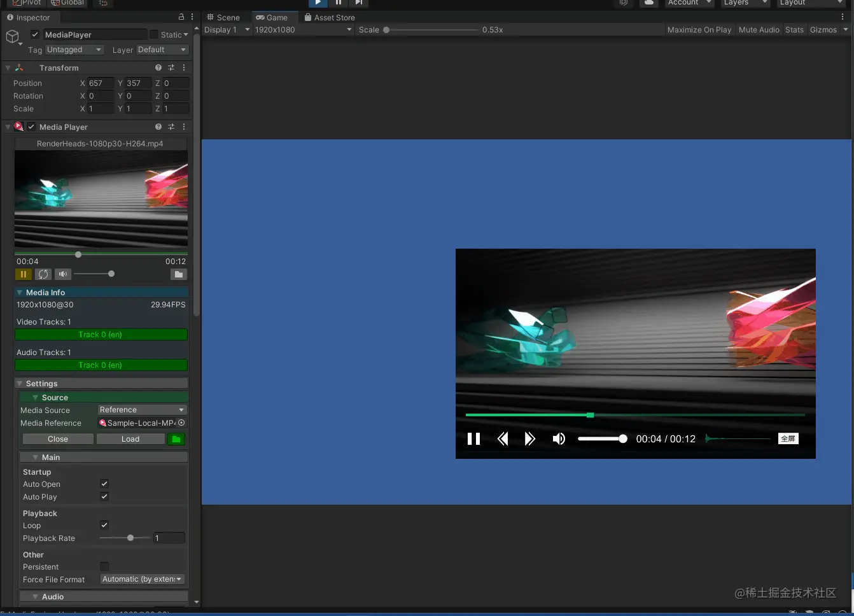The height and width of the screenshot is (616, 854).
Task: Open Force File Format dropdown
Action: click(142, 579)
